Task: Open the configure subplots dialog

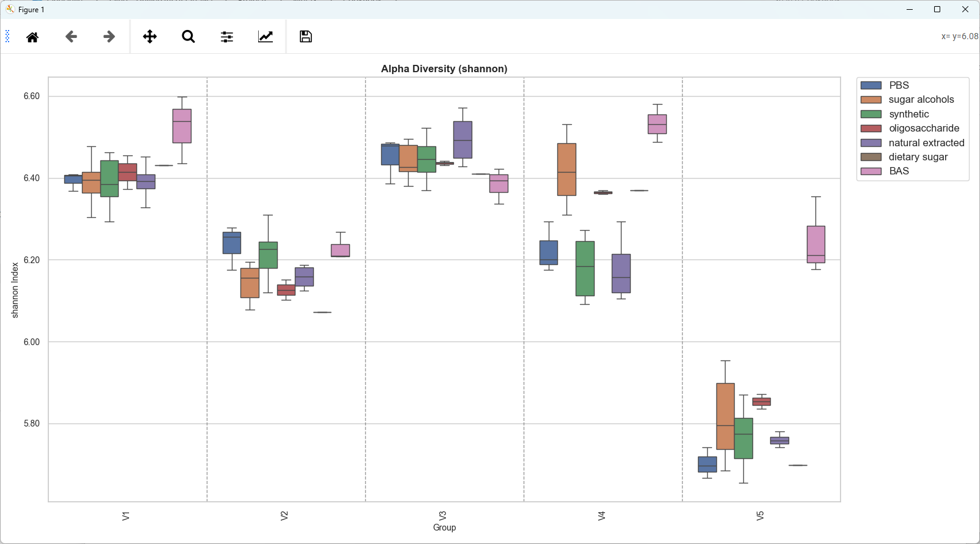Action: (227, 37)
